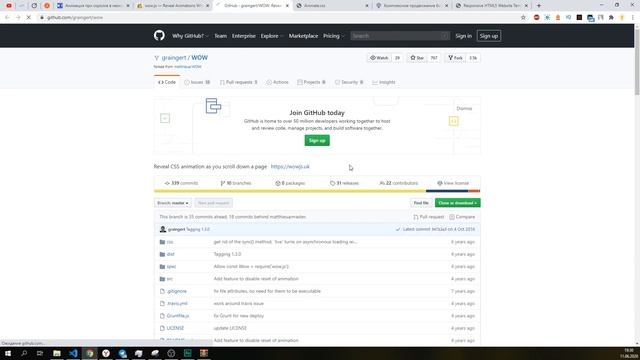640x360 pixels.
Task: Open the dist folder
Action: 170,254
